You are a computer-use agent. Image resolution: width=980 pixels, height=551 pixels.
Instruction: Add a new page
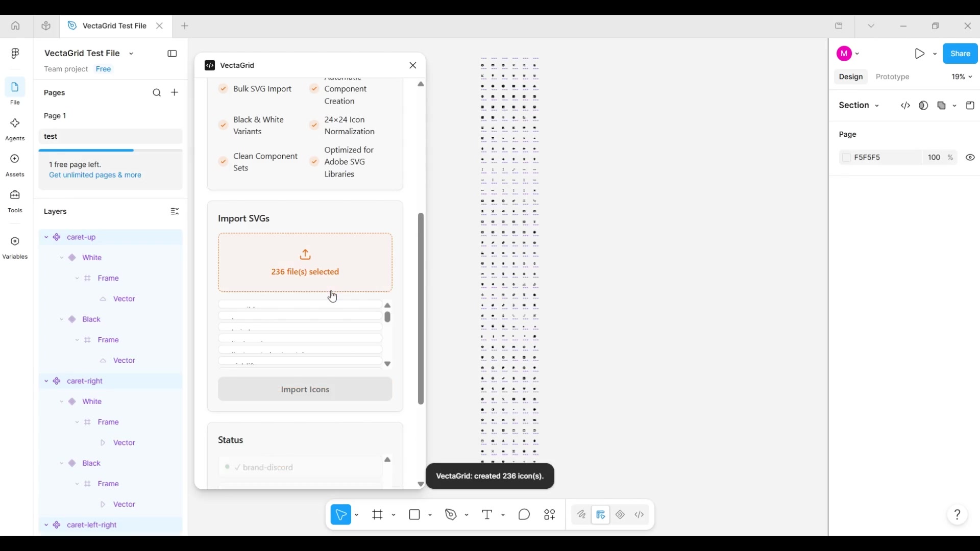coord(175,92)
